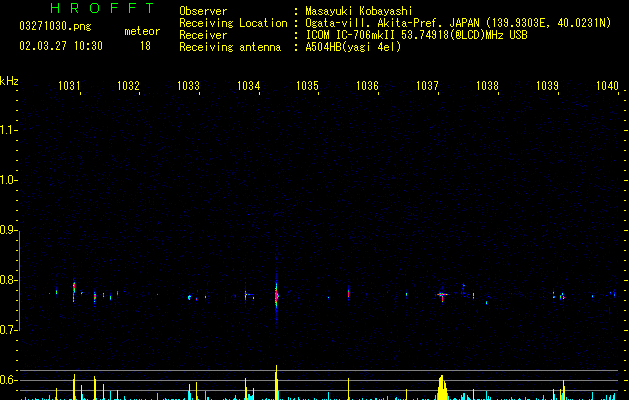
Task: Select the filename 03271030.png
Action: [55, 26]
